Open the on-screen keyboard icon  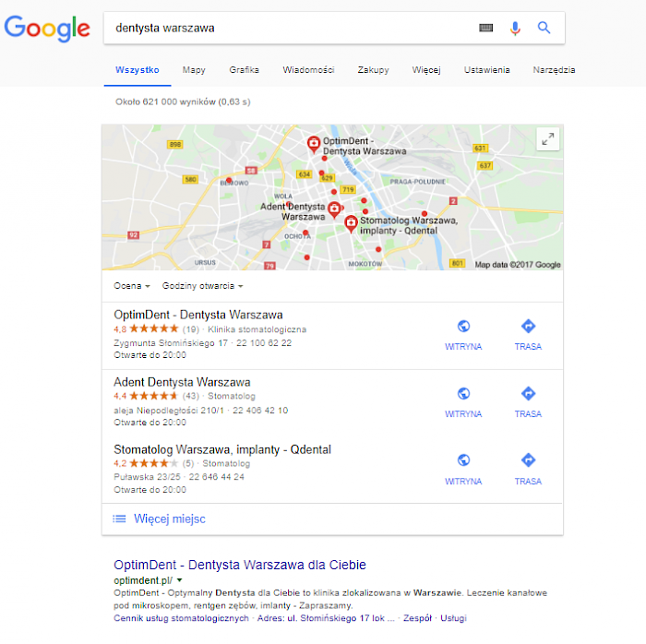485,28
